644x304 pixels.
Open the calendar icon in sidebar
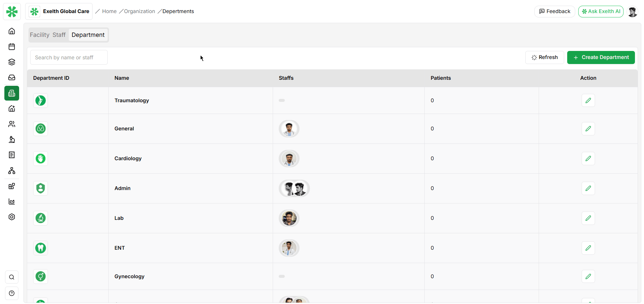coord(12,47)
